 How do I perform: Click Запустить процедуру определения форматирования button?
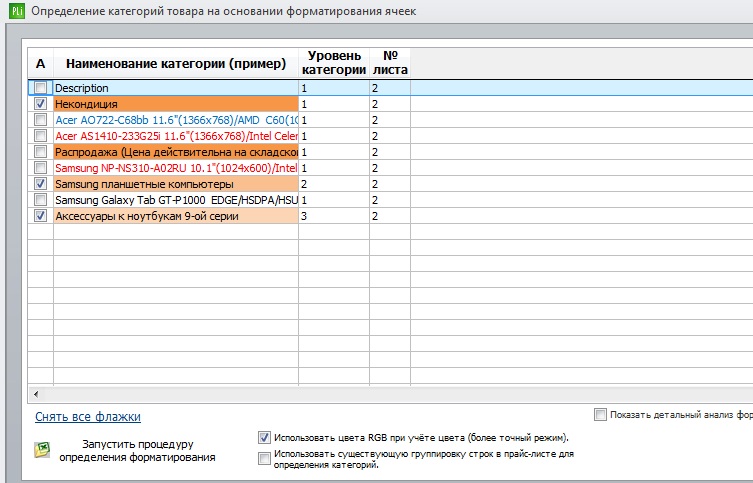coord(137,450)
